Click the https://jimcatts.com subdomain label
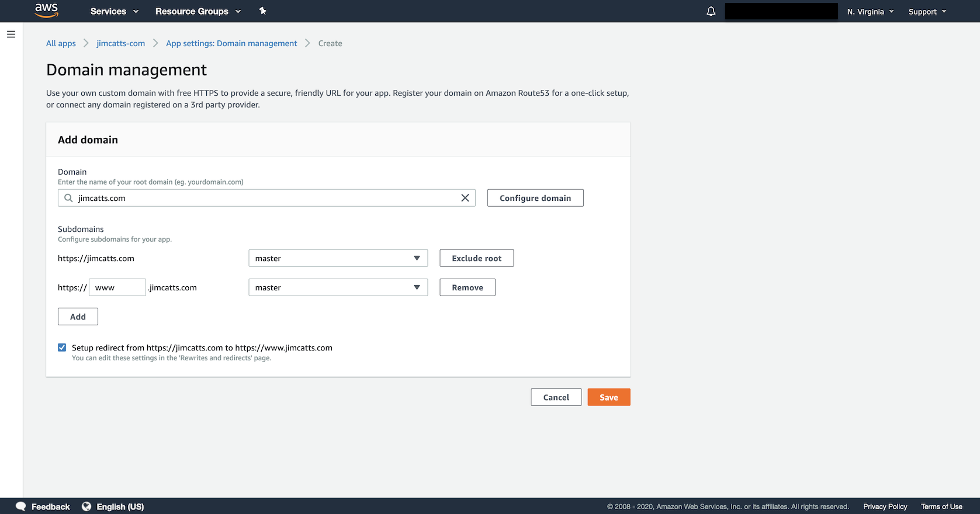The image size is (980, 514). pyautogui.click(x=96, y=258)
